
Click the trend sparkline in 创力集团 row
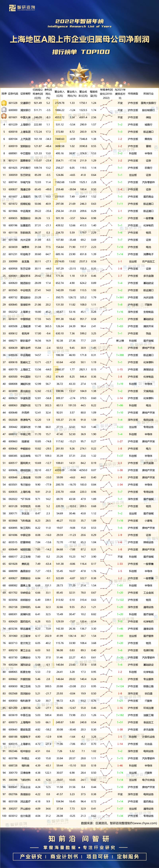[x=106, y=815]
